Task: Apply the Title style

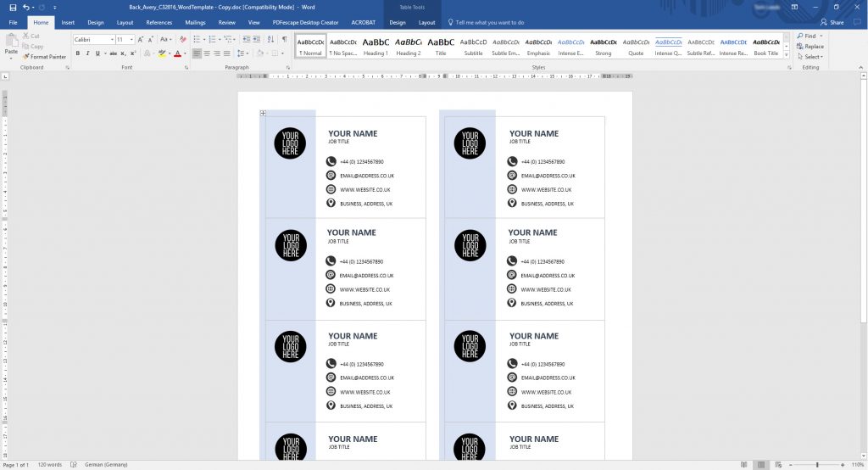Action: point(441,47)
